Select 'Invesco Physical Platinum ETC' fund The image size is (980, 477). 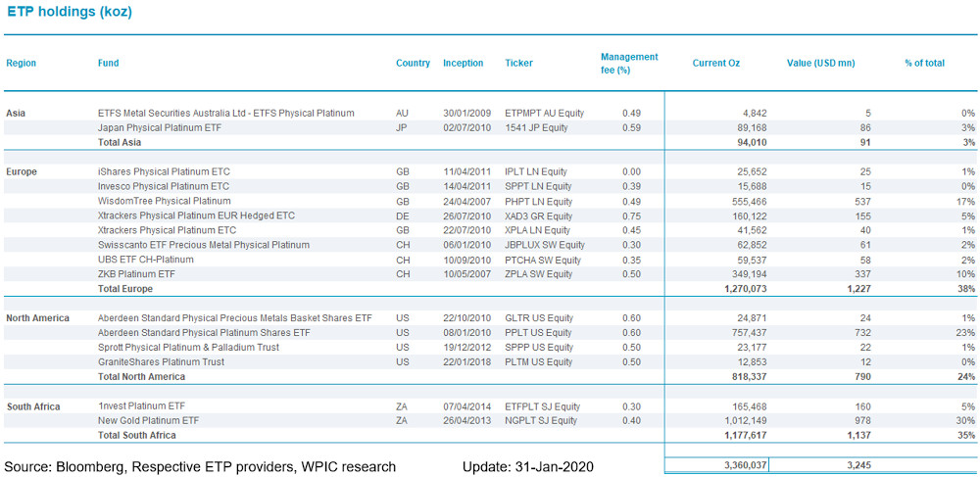pyautogui.click(x=164, y=186)
